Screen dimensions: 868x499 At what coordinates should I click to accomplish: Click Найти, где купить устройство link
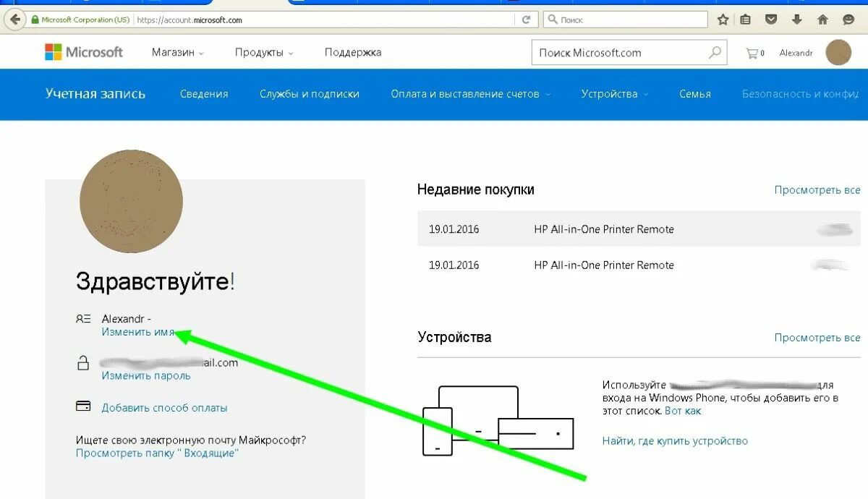coord(675,440)
